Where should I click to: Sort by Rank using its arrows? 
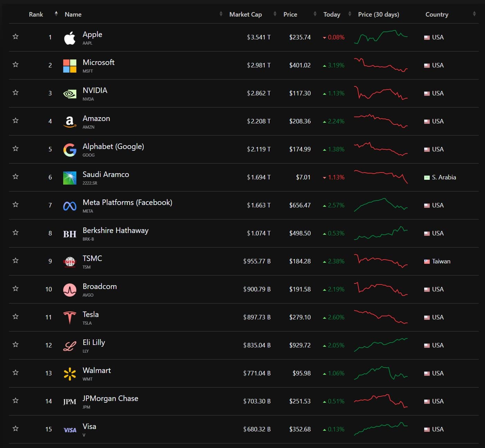coord(56,14)
